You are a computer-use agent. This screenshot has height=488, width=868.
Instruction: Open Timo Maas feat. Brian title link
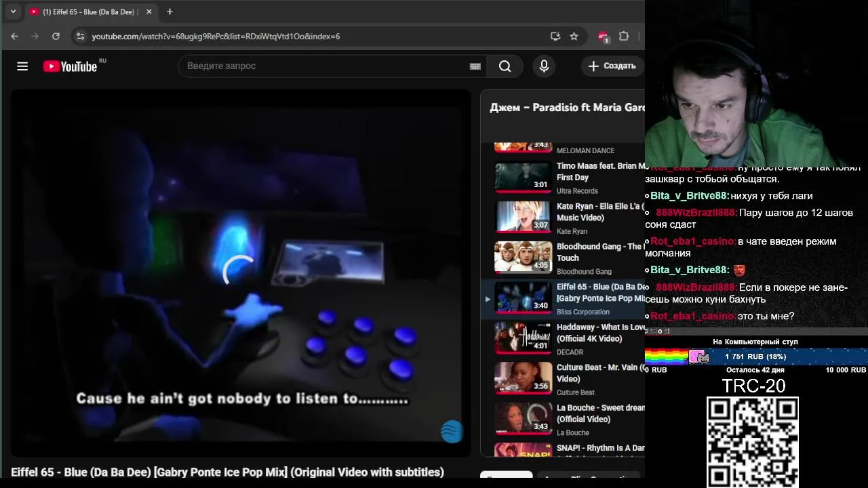tap(600, 171)
